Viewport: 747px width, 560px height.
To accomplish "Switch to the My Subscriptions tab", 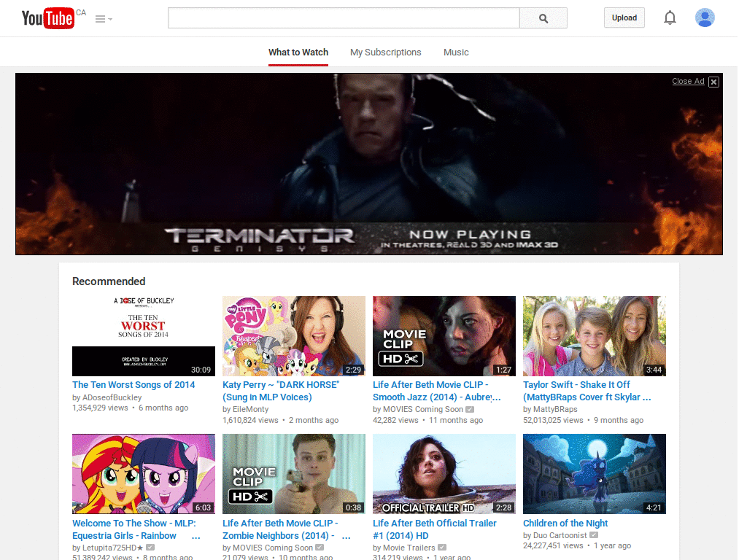I will click(x=385, y=52).
